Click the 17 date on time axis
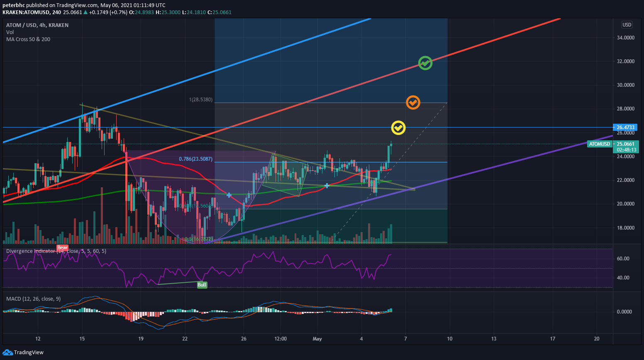The width and height of the screenshot is (644, 360). (x=553, y=339)
